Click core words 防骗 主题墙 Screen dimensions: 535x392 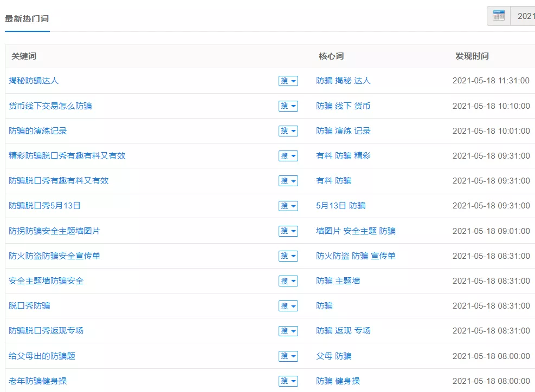pos(338,281)
